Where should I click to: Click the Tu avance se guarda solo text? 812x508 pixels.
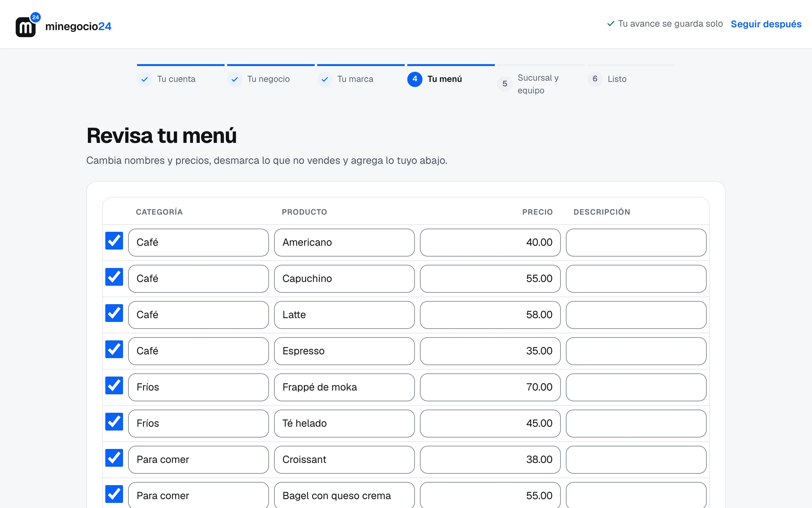[670, 24]
